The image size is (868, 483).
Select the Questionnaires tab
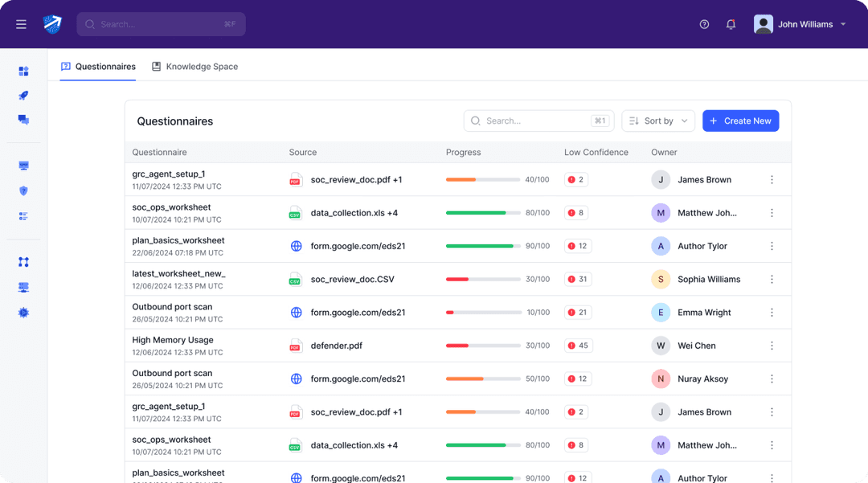98,67
